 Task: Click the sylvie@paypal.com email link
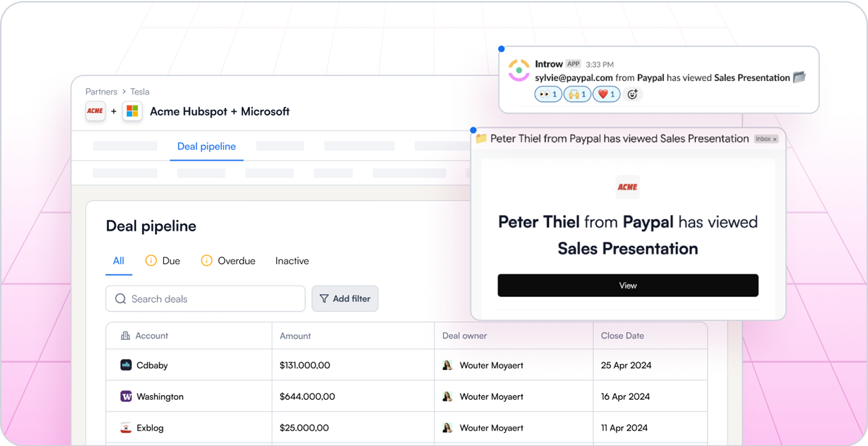(x=574, y=78)
